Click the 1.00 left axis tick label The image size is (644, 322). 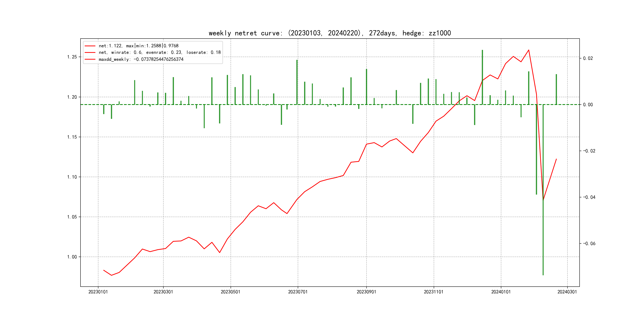(x=72, y=257)
